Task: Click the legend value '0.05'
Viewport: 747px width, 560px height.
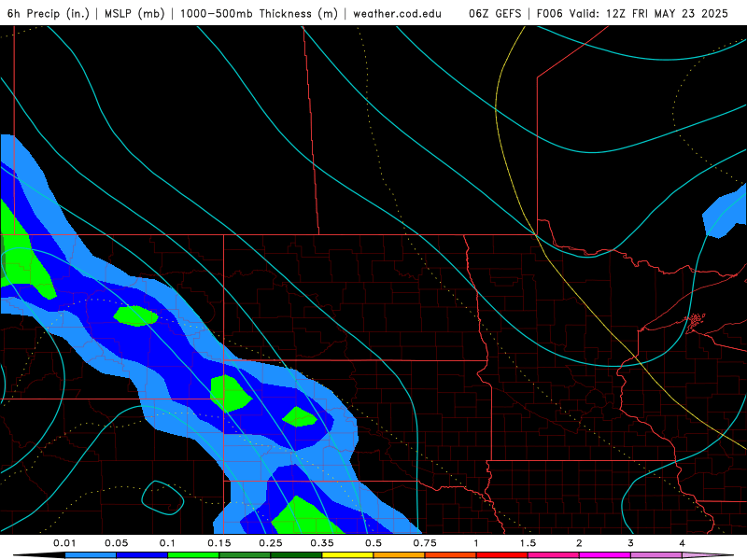Action: click(116, 543)
